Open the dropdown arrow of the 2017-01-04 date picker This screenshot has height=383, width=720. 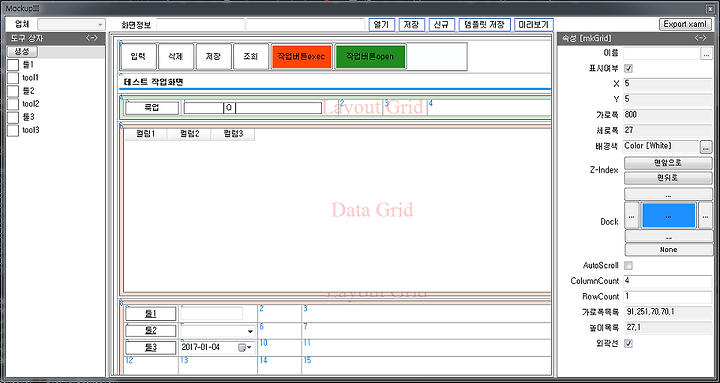point(249,348)
